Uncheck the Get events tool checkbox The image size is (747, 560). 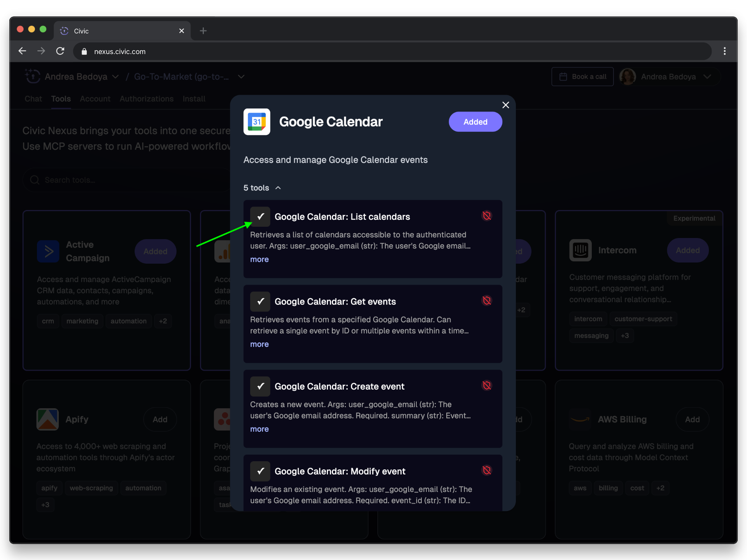260,301
